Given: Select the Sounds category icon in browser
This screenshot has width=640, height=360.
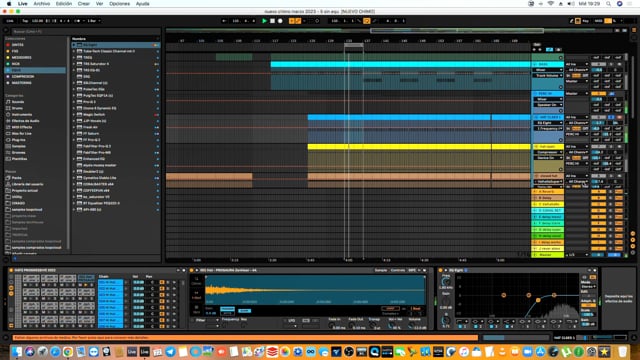Looking at the screenshot, I should click(8, 102).
